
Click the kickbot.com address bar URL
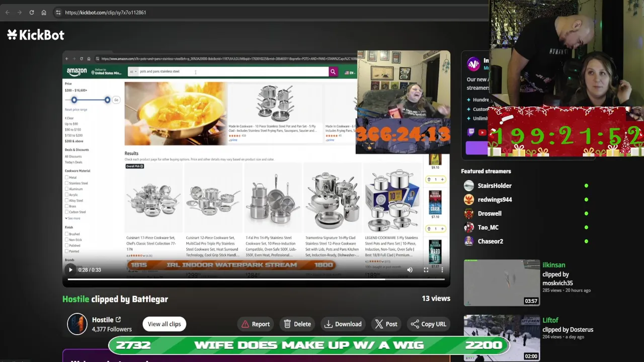click(x=106, y=13)
